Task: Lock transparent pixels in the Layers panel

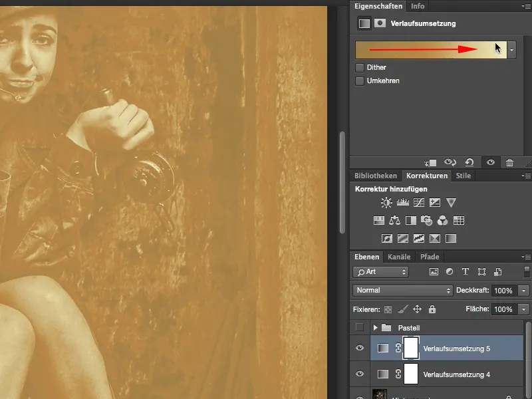Action: pos(389,309)
